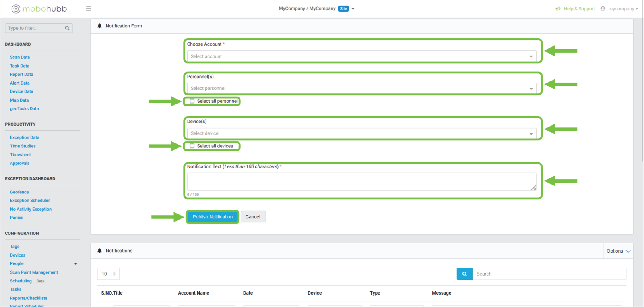Click the Help & Support megaphone icon
Viewport: 644px width, 307px height.
point(558,9)
